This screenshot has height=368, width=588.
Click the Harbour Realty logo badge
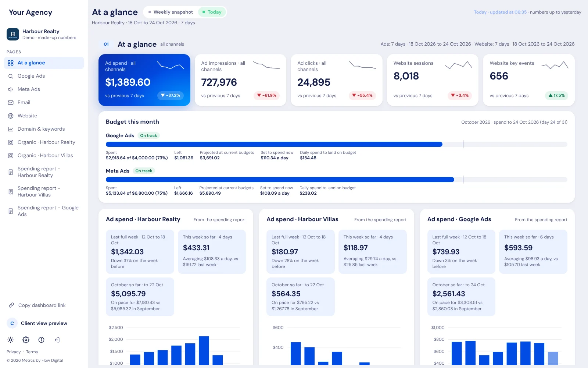(x=13, y=34)
